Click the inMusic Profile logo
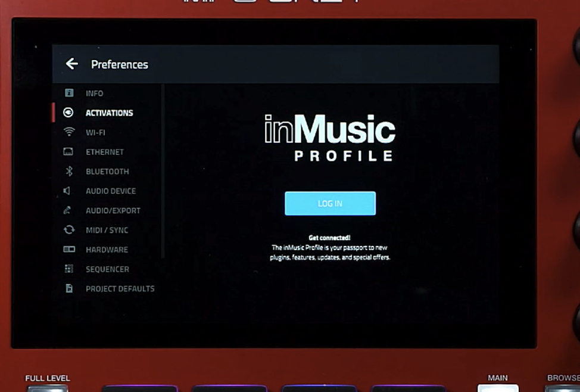 click(329, 138)
